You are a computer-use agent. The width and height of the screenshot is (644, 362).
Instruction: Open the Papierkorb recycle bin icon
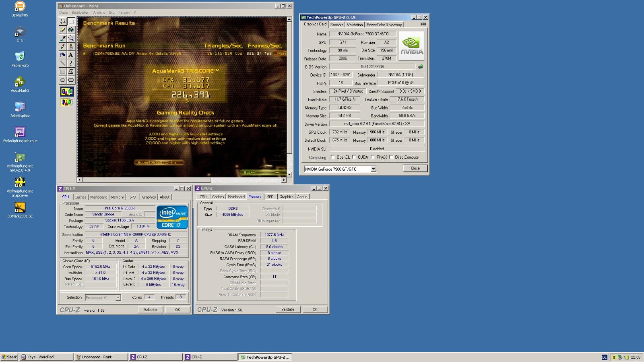pyautogui.click(x=20, y=59)
